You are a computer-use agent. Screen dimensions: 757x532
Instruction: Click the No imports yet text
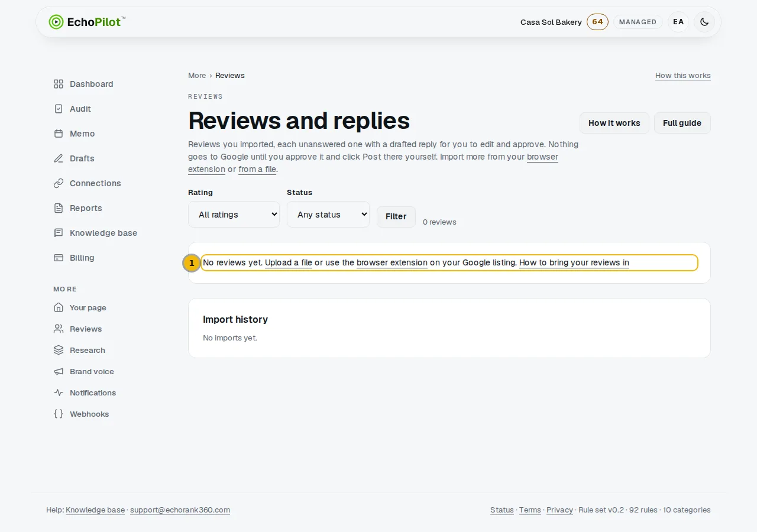[x=230, y=338]
